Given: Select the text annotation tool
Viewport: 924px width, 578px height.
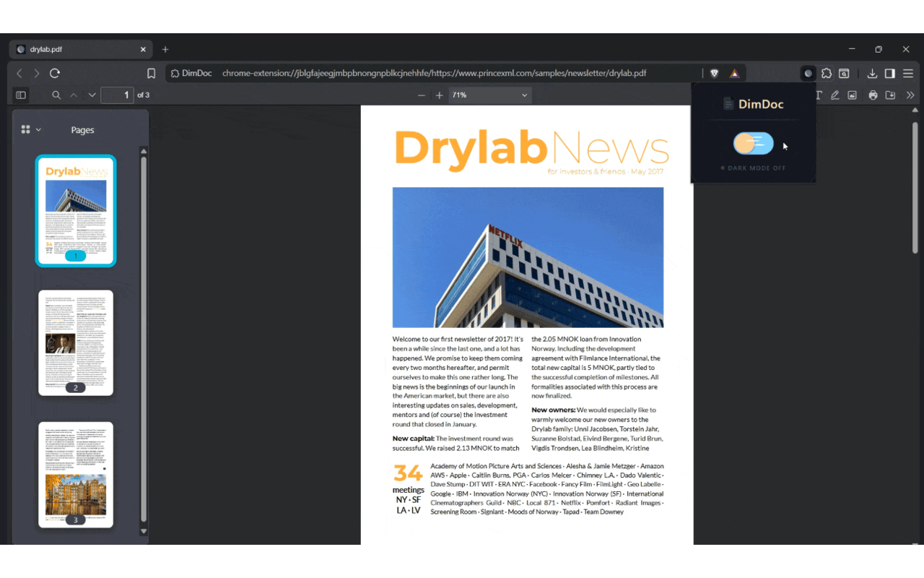Looking at the screenshot, I should click(819, 95).
